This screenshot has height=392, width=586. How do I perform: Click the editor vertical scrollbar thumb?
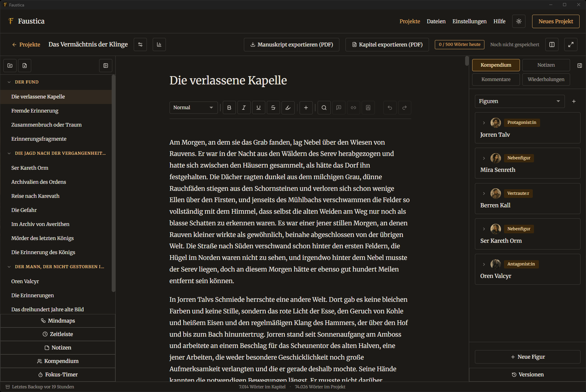click(x=467, y=61)
